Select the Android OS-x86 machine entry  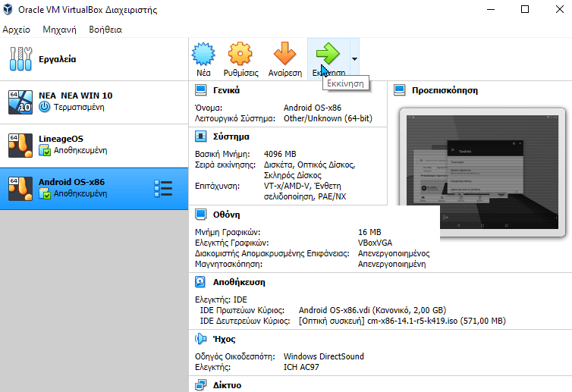(94, 189)
